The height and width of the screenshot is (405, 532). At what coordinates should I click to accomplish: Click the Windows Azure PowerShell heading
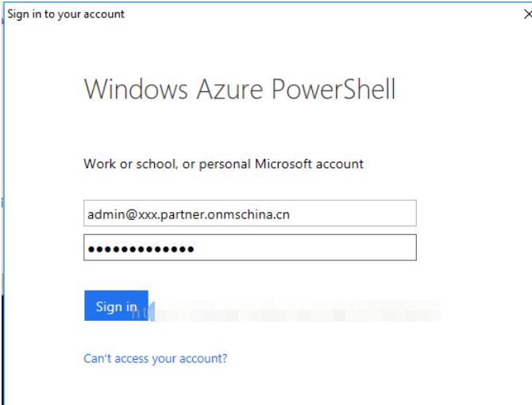[x=240, y=89]
